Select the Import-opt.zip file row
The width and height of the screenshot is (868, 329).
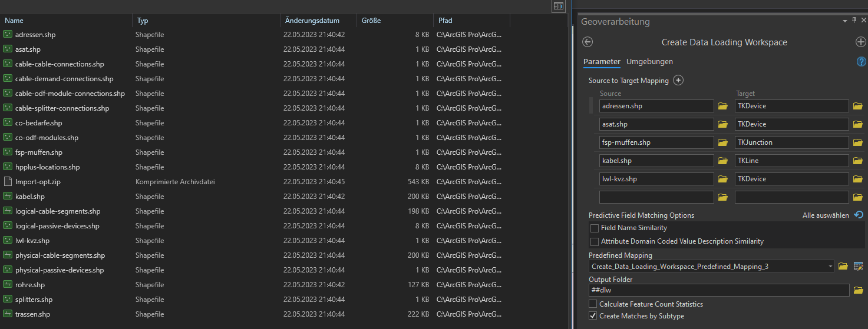(38, 182)
